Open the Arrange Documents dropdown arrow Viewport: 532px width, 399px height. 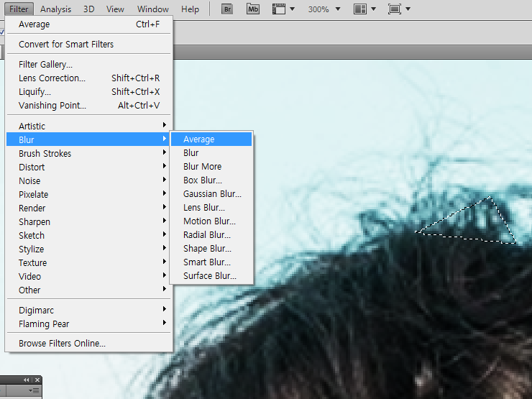pos(374,9)
